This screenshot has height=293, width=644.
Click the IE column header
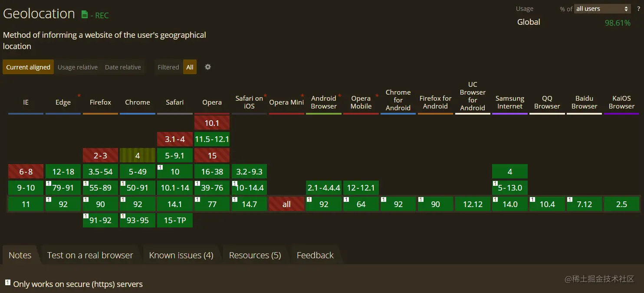pyautogui.click(x=26, y=102)
